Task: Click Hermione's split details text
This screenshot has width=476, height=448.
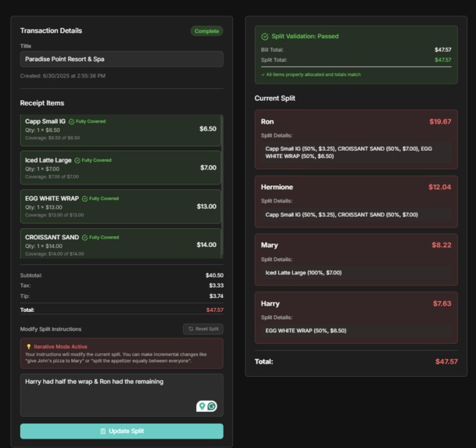Action: [x=342, y=215]
